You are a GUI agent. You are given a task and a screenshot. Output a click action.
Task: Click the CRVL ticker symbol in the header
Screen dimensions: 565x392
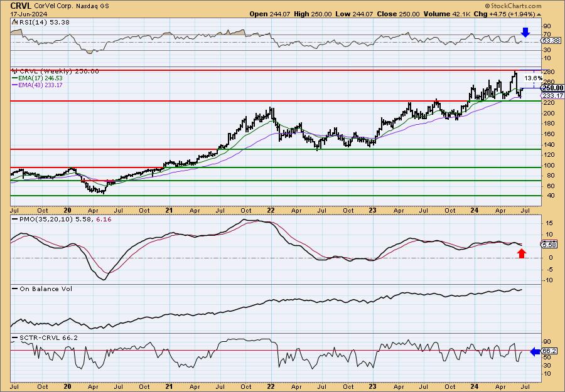(x=21, y=6)
